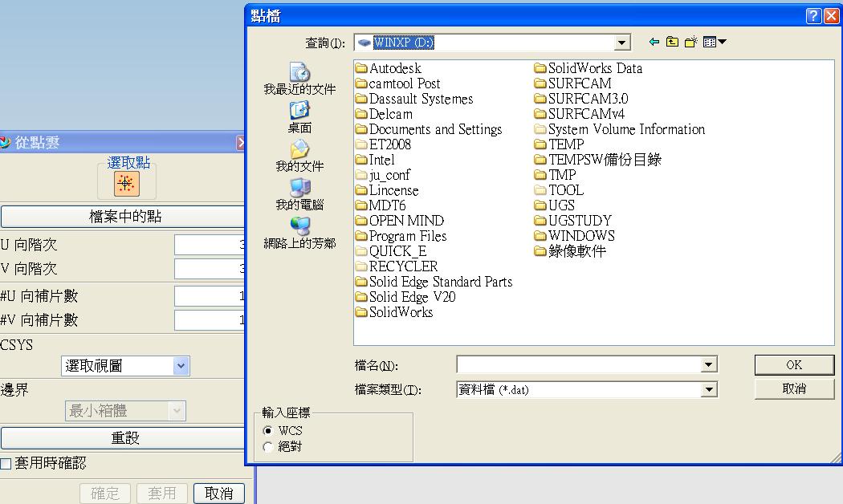Screen dimensions: 843x504
Task: Close the 從點雲 panel
Action: [240, 142]
